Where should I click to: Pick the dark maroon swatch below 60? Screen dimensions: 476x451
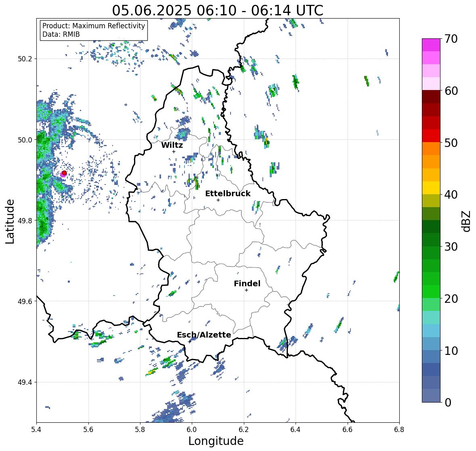coord(431,97)
